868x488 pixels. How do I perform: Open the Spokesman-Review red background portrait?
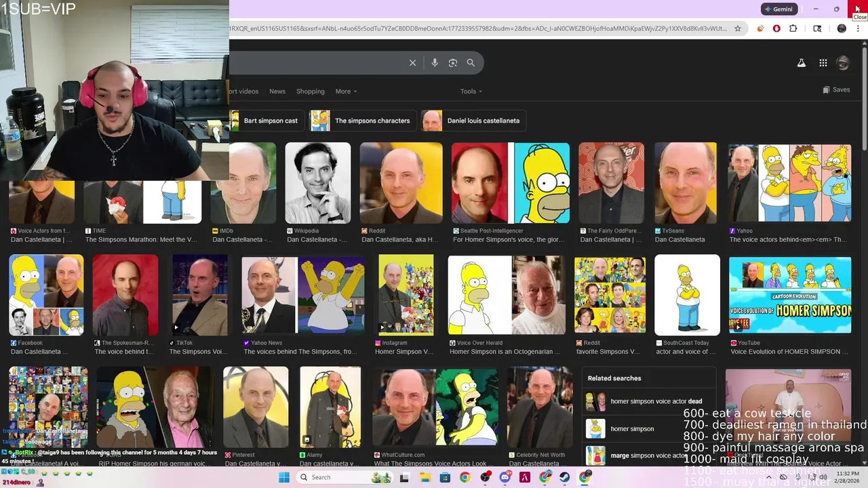(125, 295)
